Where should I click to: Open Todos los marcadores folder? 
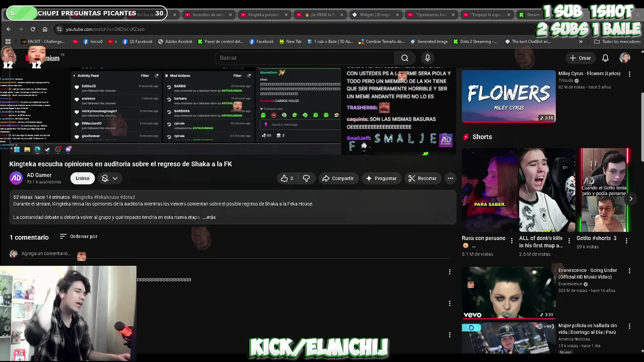tap(618, 42)
